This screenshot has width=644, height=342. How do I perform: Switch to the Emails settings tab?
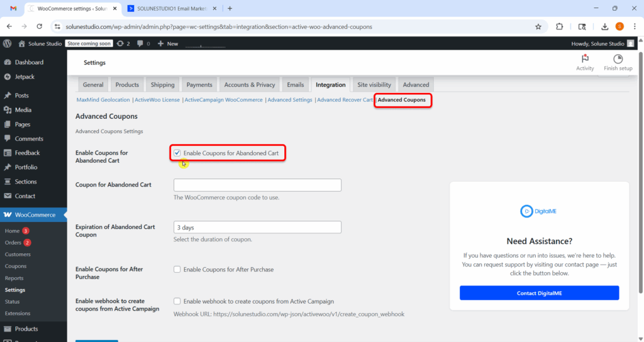296,85
